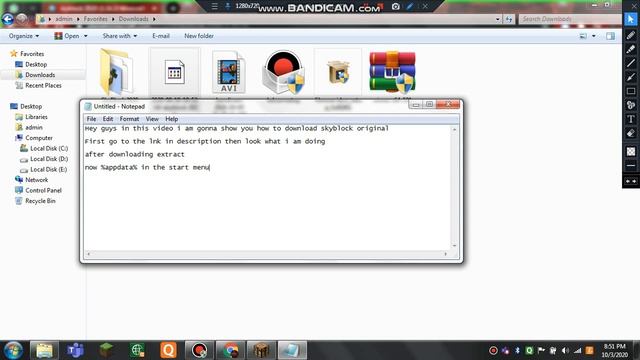Click Notepad vertical scrollbar down arrow
Screen dimensions: 640x360
[454, 246]
